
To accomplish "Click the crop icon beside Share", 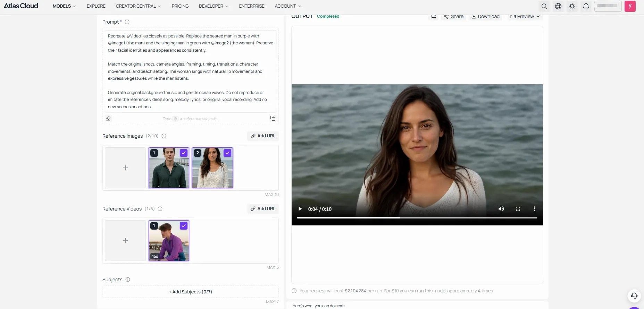I will 433,16.
